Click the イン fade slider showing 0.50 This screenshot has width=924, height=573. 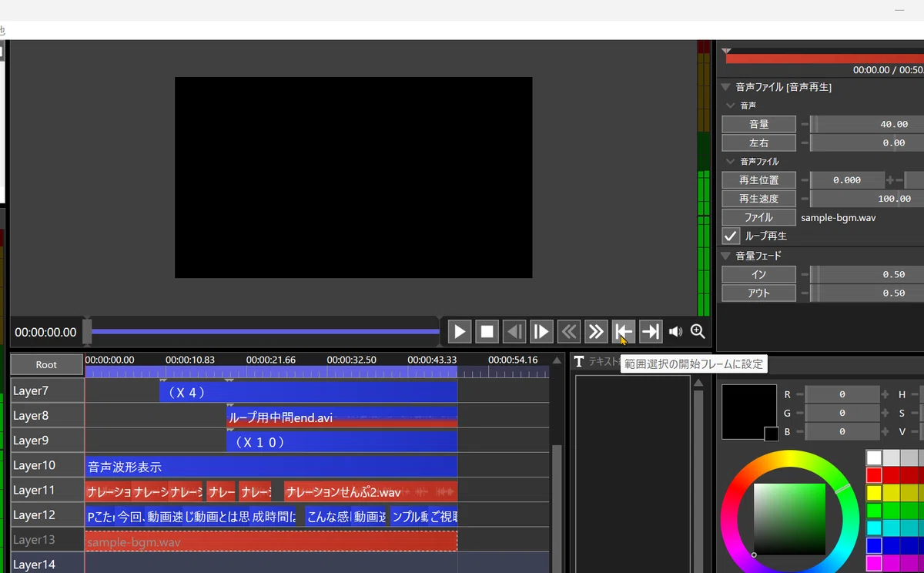(x=866, y=274)
